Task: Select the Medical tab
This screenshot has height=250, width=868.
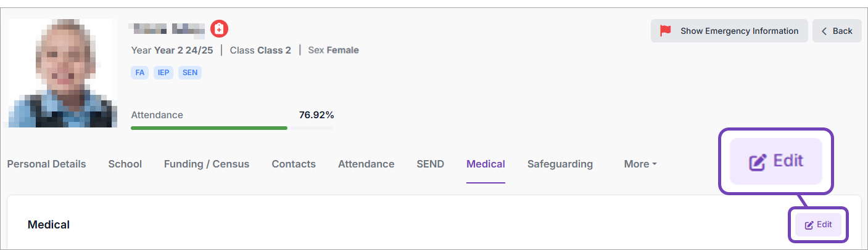Action: pyautogui.click(x=486, y=164)
